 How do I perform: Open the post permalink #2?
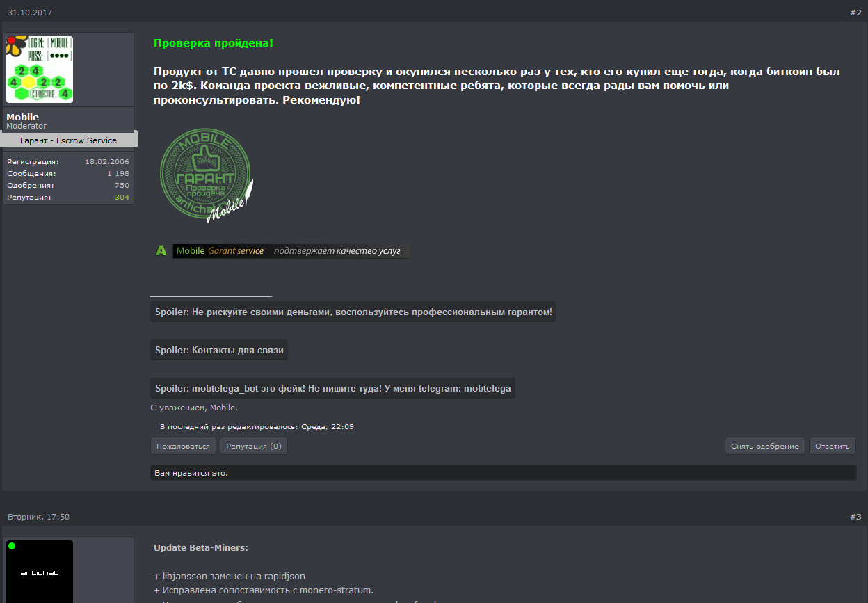(855, 13)
